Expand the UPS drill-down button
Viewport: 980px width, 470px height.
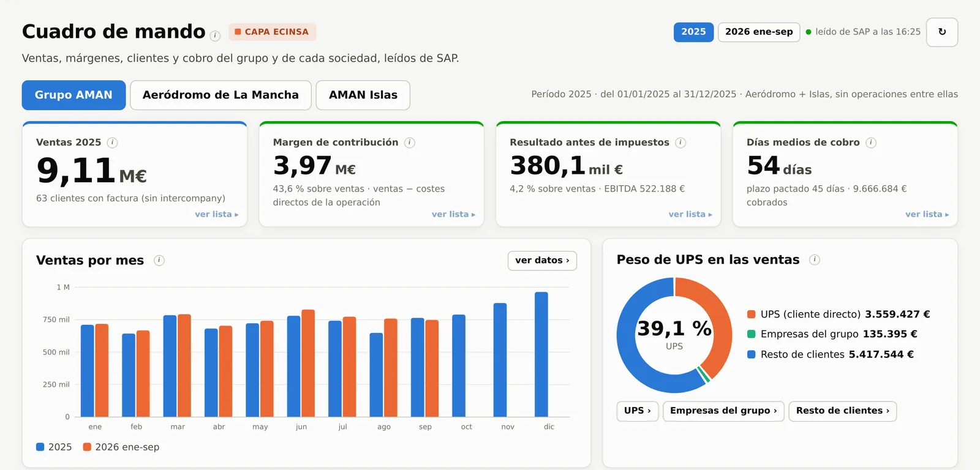pos(638,411)
